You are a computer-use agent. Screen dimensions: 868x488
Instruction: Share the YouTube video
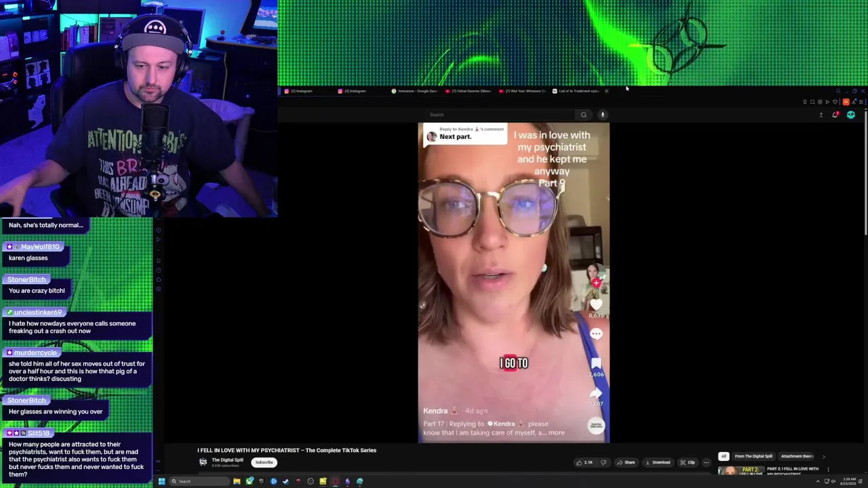626,462
